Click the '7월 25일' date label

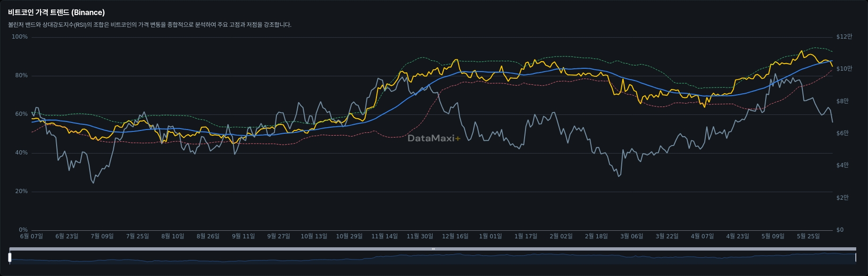tap(137, 236)
